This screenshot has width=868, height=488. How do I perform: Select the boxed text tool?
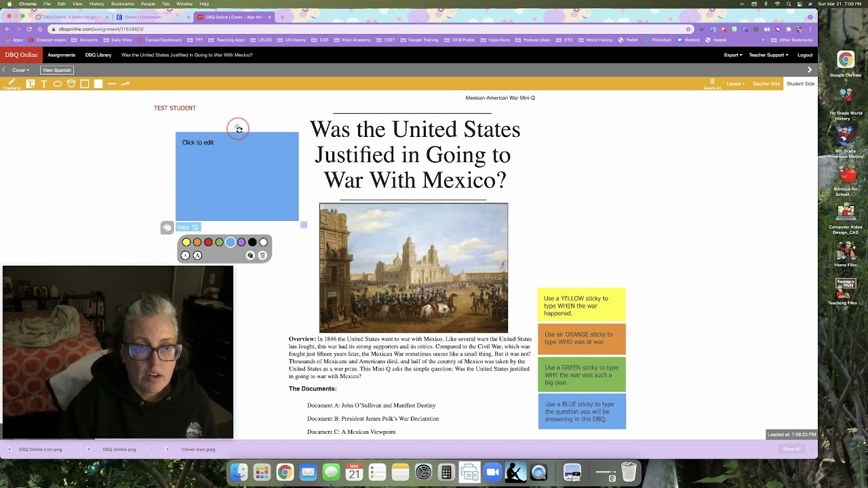coord(31,83)
